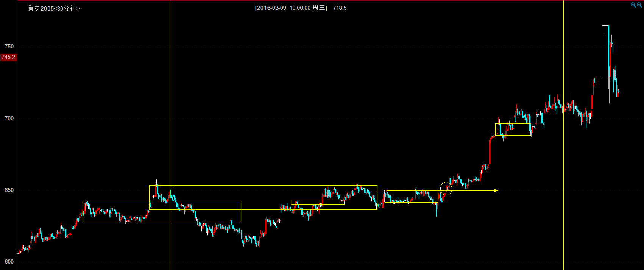Click the date readout 2016-03-09 10:00:00 周三
644x270 pixels.
pyautogui.click(x=291, y=8)
